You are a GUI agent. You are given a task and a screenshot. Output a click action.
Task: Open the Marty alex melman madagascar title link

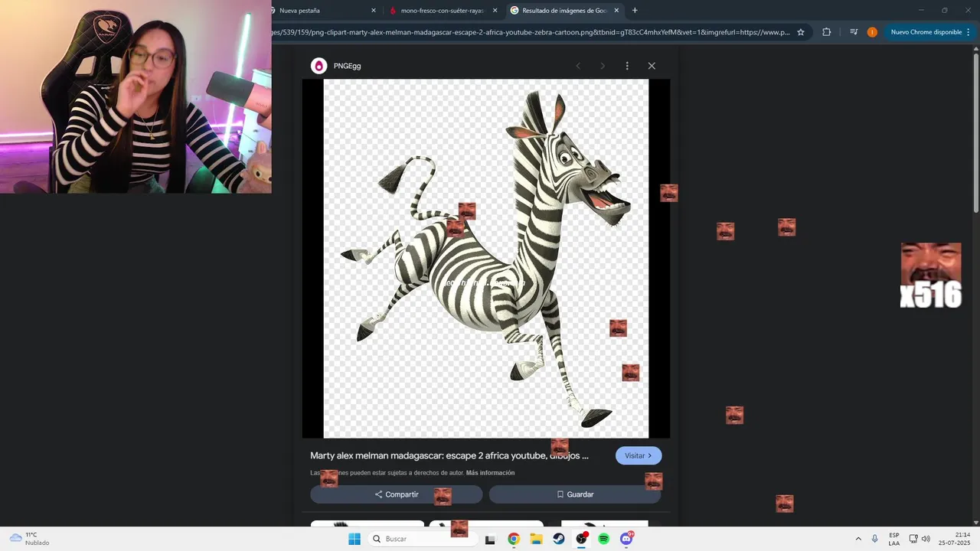(449, 455)
